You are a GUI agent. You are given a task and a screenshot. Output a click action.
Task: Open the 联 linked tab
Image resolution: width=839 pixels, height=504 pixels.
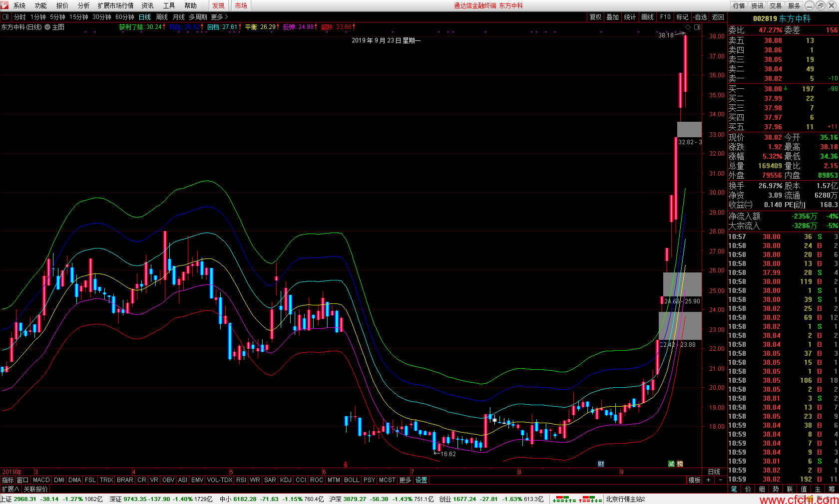pos(790,489)
